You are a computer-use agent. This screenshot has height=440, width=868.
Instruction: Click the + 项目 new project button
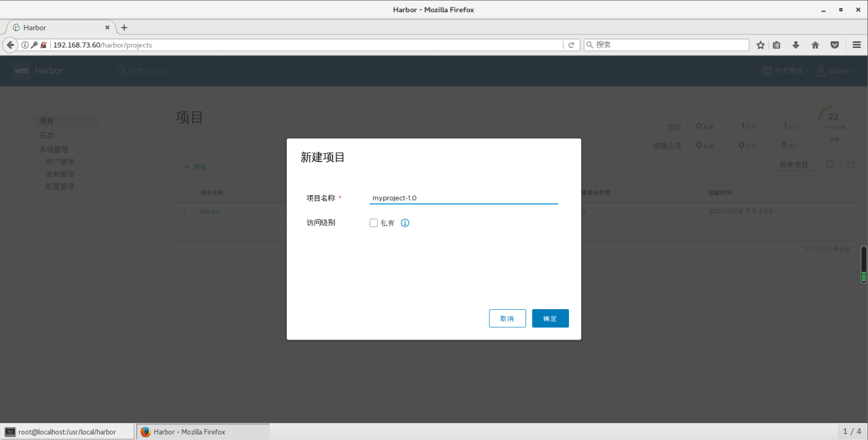pyautogui.click(x=195, y=167)
